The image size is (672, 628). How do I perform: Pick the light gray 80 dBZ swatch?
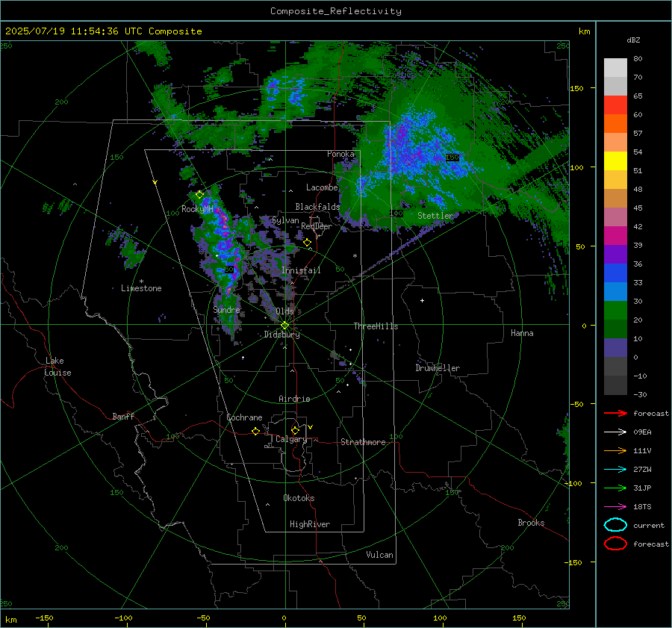pyautogui.click(x=615, y=68)
